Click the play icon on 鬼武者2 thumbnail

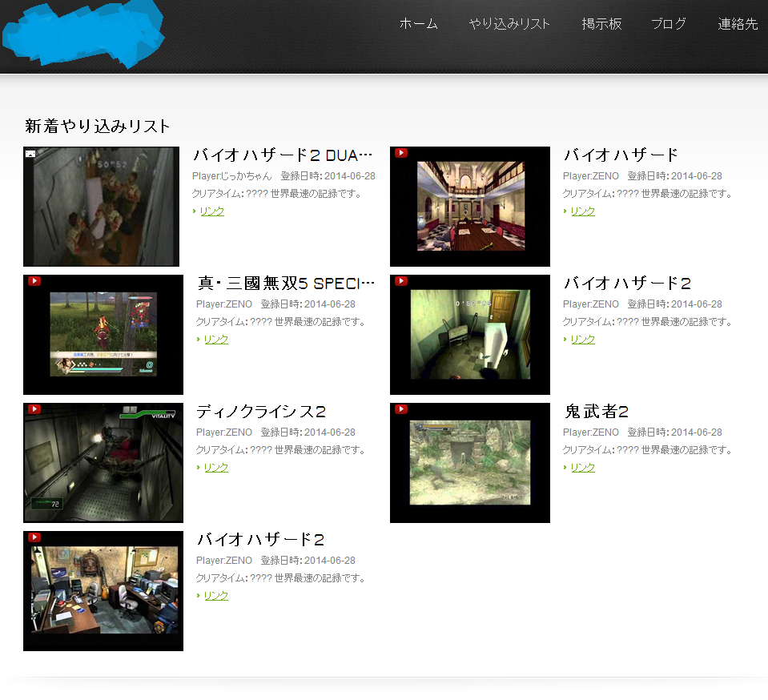point(401,409)
